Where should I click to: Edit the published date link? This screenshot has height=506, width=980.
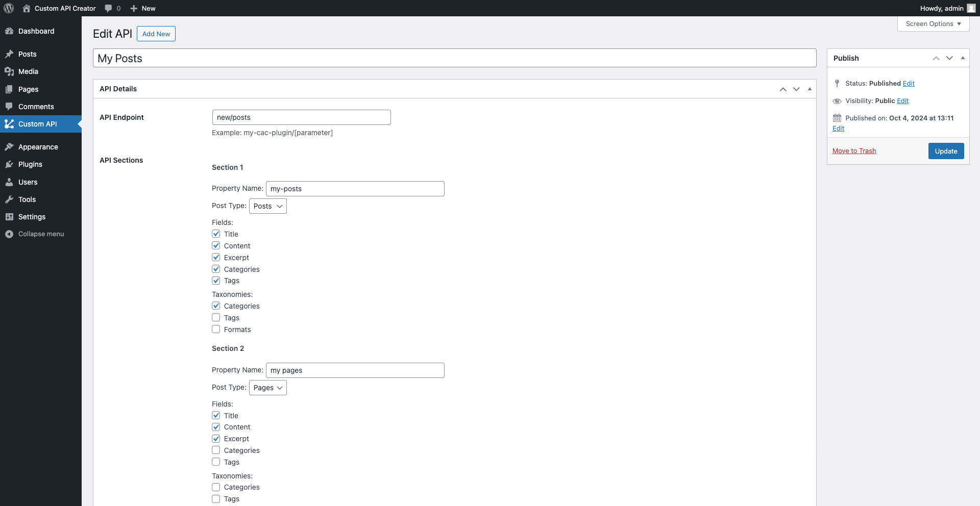838,129
